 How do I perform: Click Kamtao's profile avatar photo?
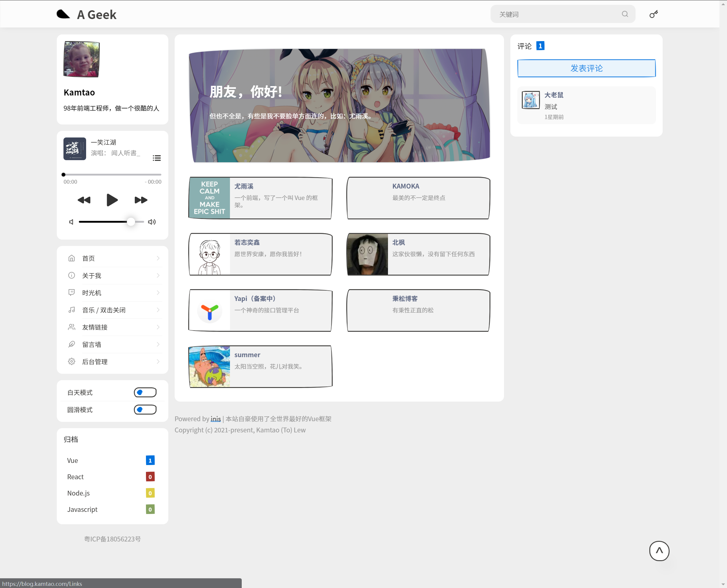[81, 59]
